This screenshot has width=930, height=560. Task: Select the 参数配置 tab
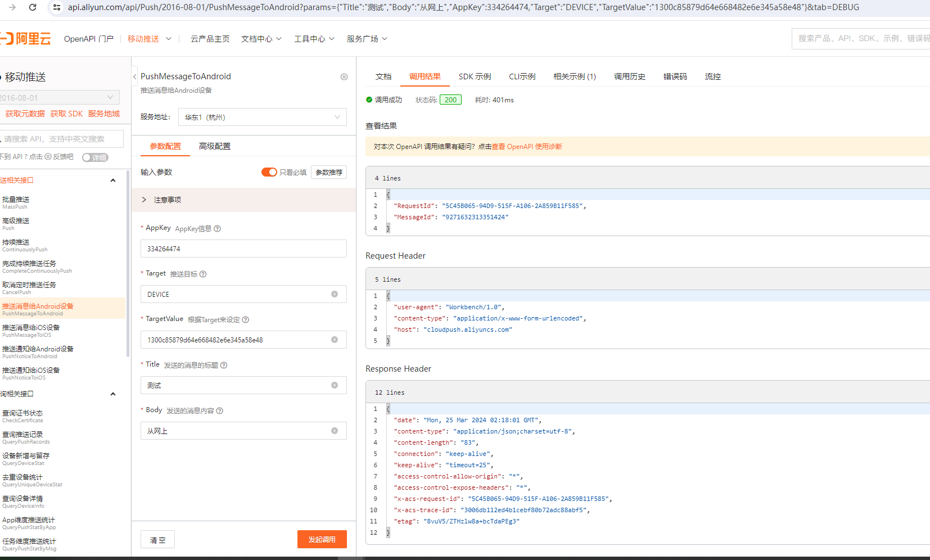click(x=165, y=146)
